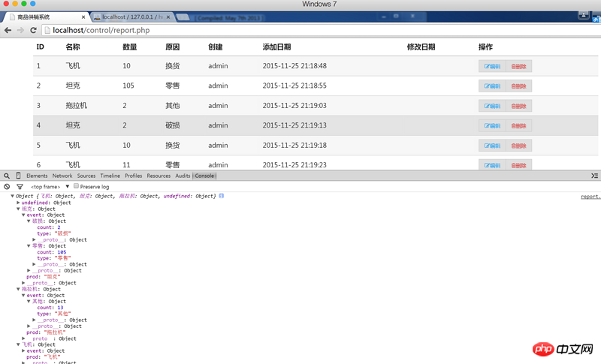Click the 添加日期 column header

pos(276,47)
